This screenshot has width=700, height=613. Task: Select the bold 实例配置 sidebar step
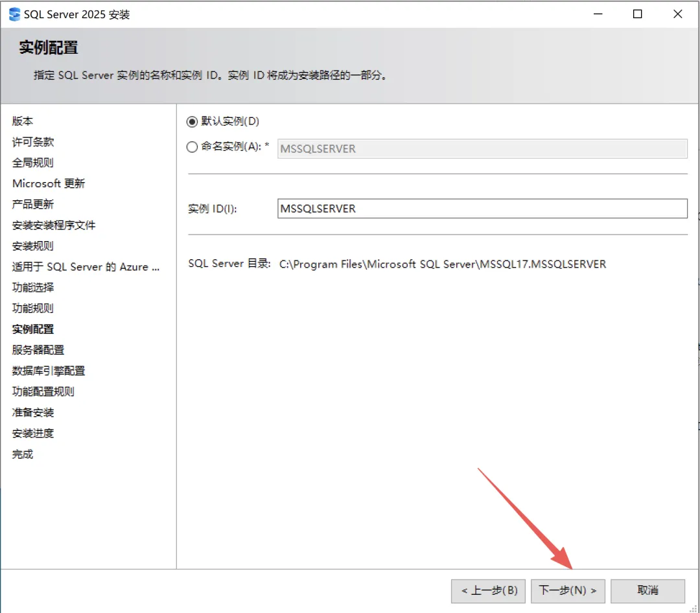click(33, 329)
